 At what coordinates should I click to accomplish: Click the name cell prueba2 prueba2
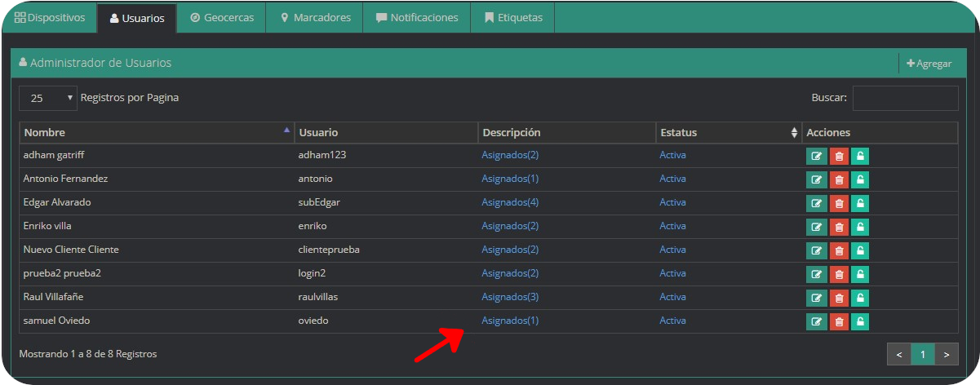point(62,273)
